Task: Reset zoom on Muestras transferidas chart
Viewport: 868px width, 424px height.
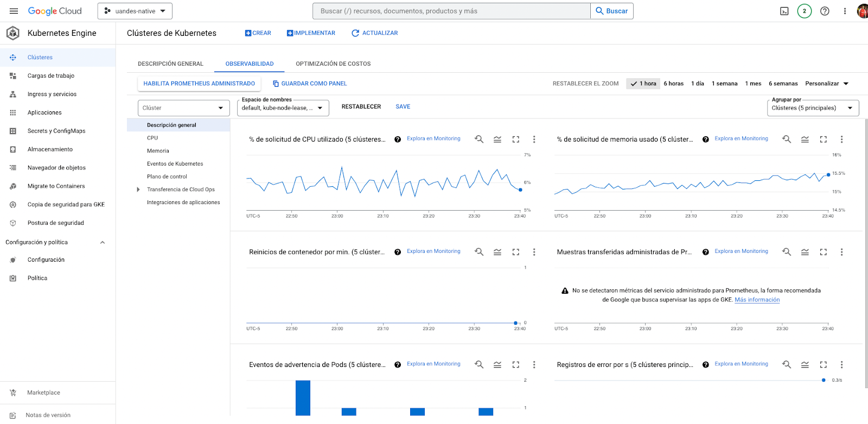Action: [787, 252]
